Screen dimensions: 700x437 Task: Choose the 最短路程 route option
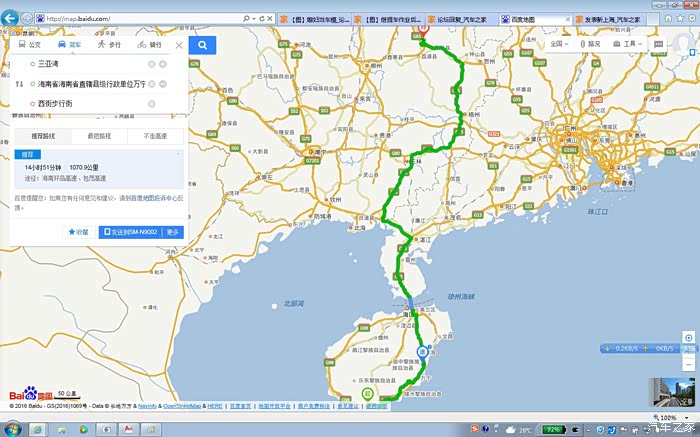coord(99,135)
